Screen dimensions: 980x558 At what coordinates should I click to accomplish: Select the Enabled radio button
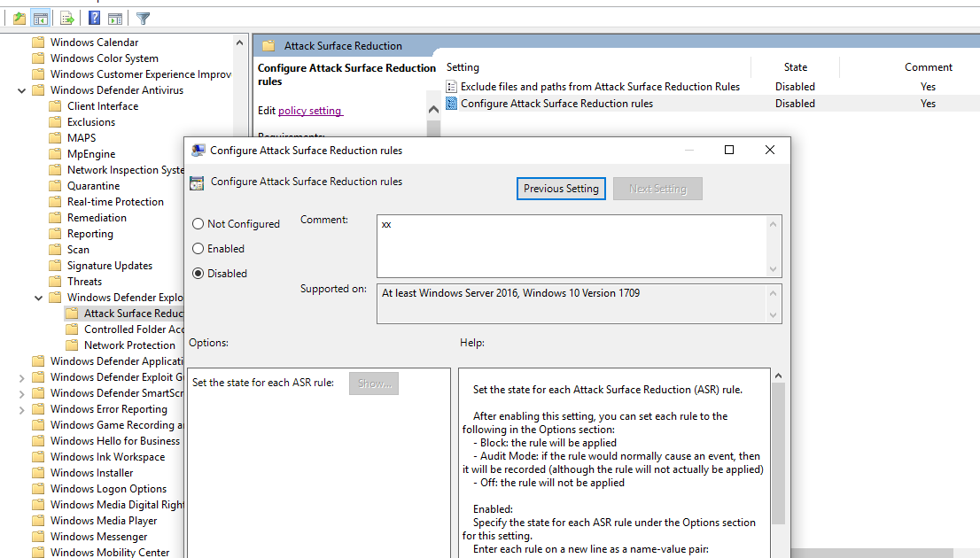[198, 249]
